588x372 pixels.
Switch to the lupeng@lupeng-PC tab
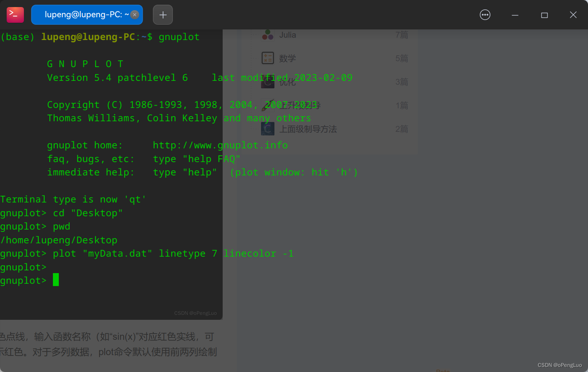pyautogui.click(x=87, y=15)
